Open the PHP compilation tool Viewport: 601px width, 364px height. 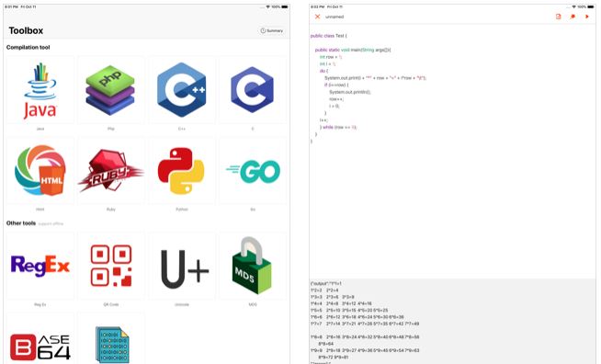click(110, 90)
